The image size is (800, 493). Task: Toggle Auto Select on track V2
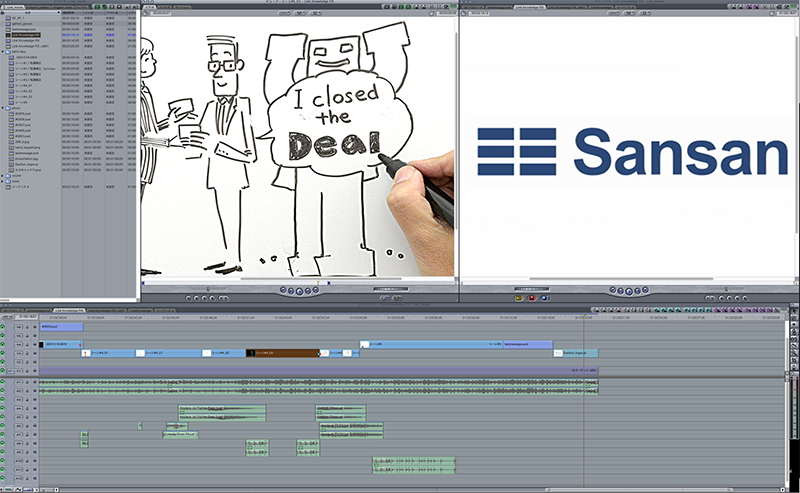pos(35,362)
